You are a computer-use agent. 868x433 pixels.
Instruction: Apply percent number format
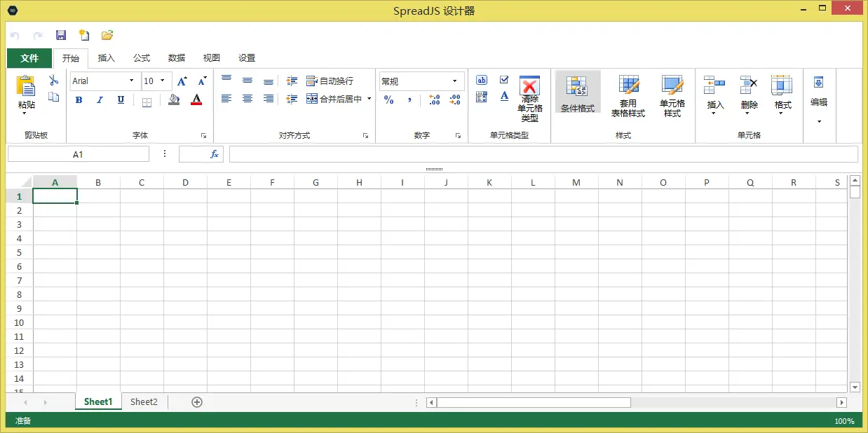tap(388, 100)
